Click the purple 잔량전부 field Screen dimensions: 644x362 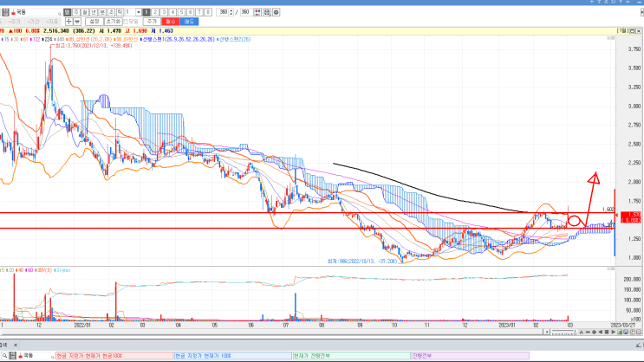[470, 355]
